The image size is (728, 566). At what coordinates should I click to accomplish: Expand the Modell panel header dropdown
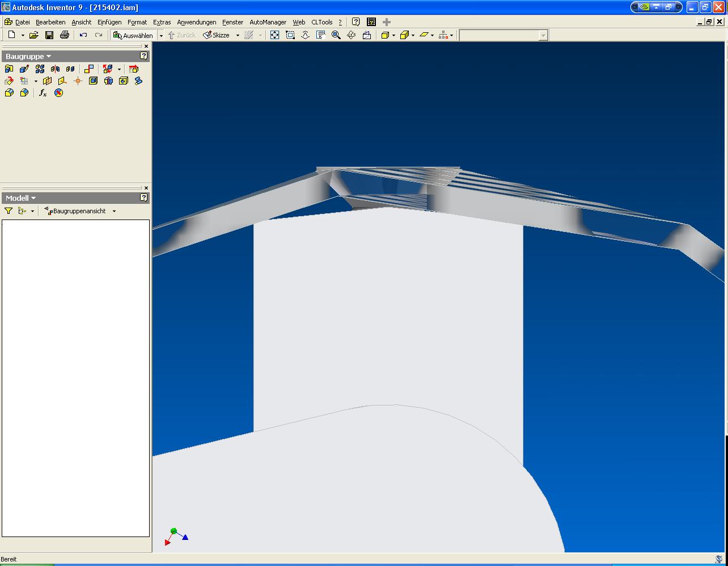pos(33,198)
